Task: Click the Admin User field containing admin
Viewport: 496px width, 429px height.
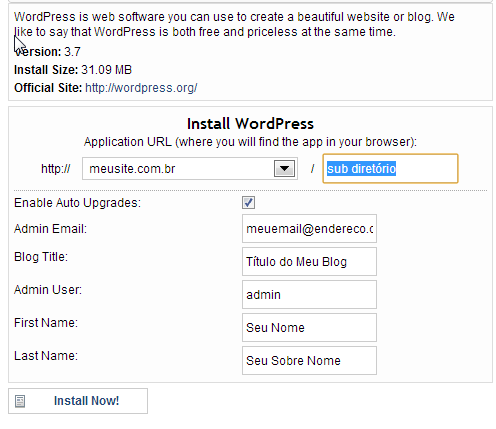Action: click(309, 295)
